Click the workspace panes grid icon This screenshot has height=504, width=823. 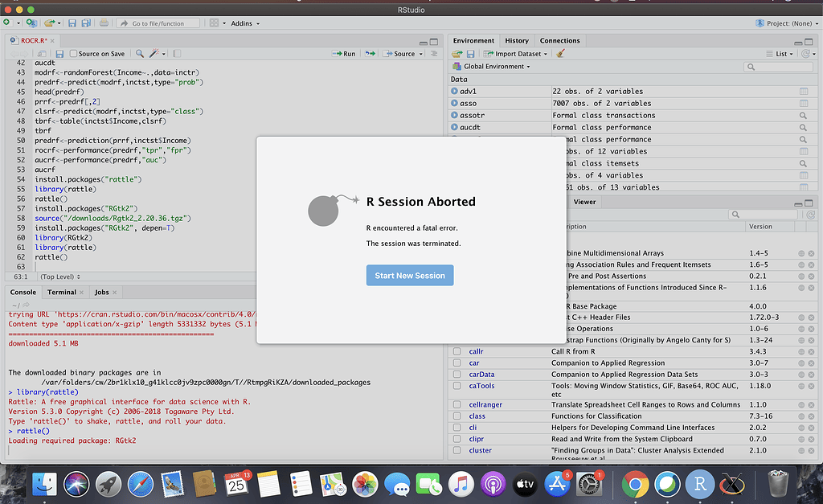pos(214,23)
